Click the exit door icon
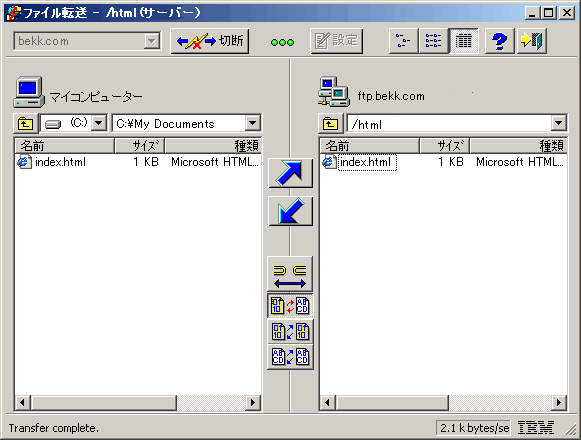This screenshot has width=581, height=440. pos(531,41)
